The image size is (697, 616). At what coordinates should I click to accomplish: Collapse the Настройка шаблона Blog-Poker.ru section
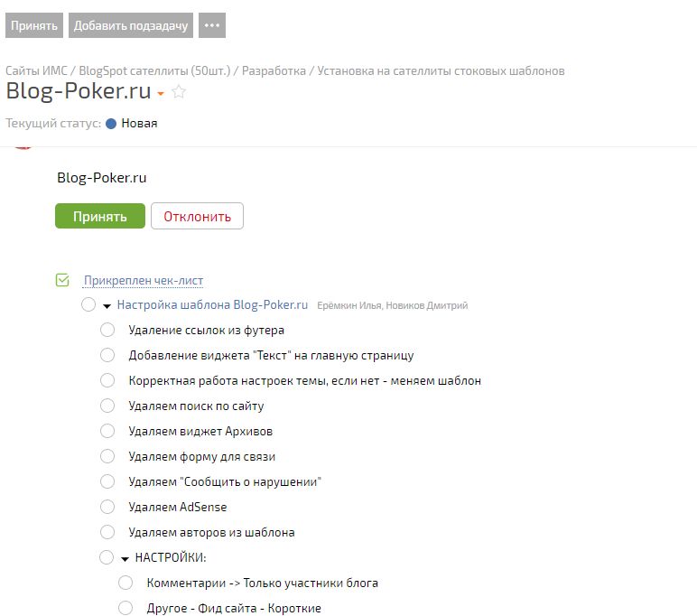coord(107,306)
